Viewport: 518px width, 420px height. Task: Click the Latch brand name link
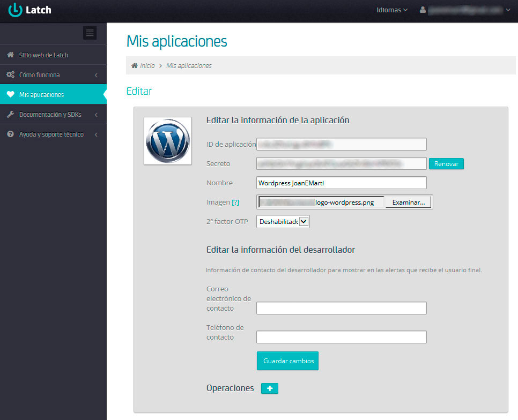pos(38,10)
